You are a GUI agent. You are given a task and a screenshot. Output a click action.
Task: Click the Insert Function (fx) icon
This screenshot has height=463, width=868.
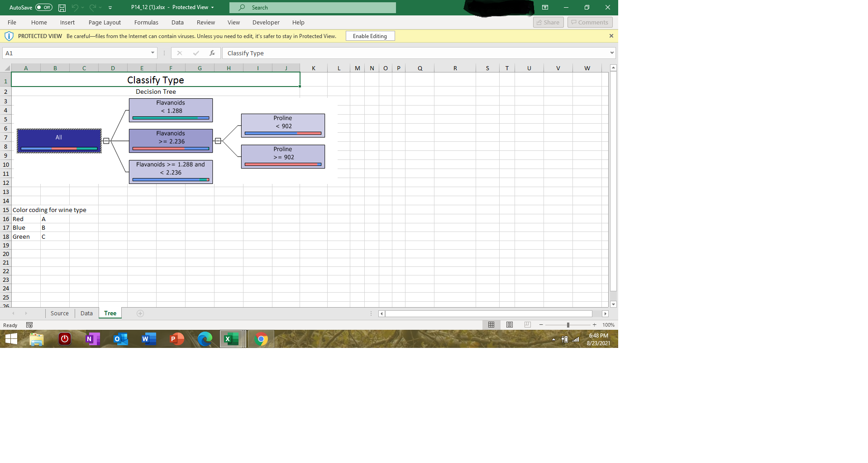pos(212,53)
